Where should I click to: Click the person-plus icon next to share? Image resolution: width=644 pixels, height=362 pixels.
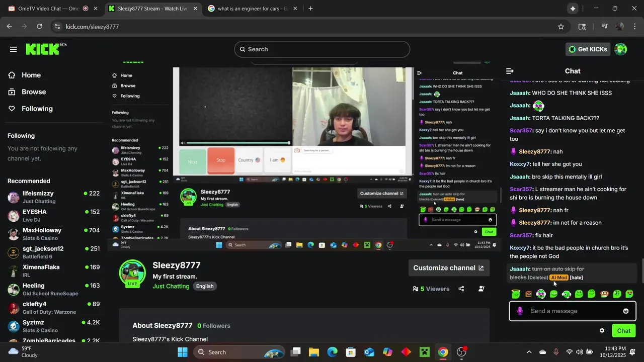pyautogui.click(x=481, y=289)
